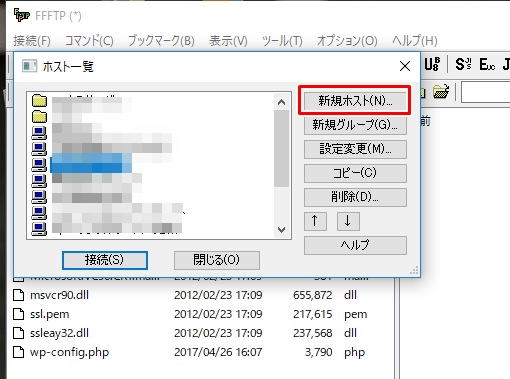The height and width of the screenshot is (379, 510).
Task: Open the ブックマーク(B) menu
Action: coord(161,41)
